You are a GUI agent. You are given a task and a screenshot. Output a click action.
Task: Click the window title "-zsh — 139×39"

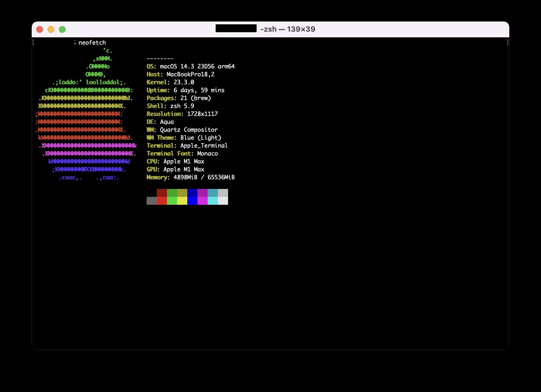click(x=288, y=29)
